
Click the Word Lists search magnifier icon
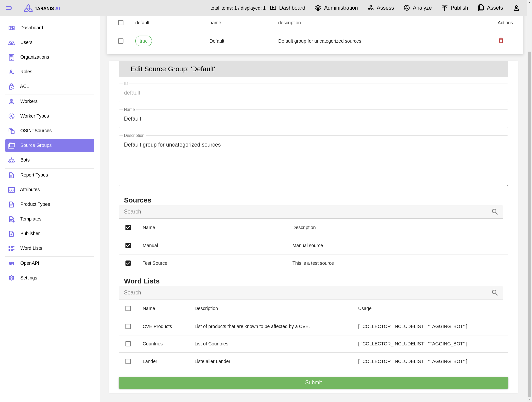(x=495, y=293)
